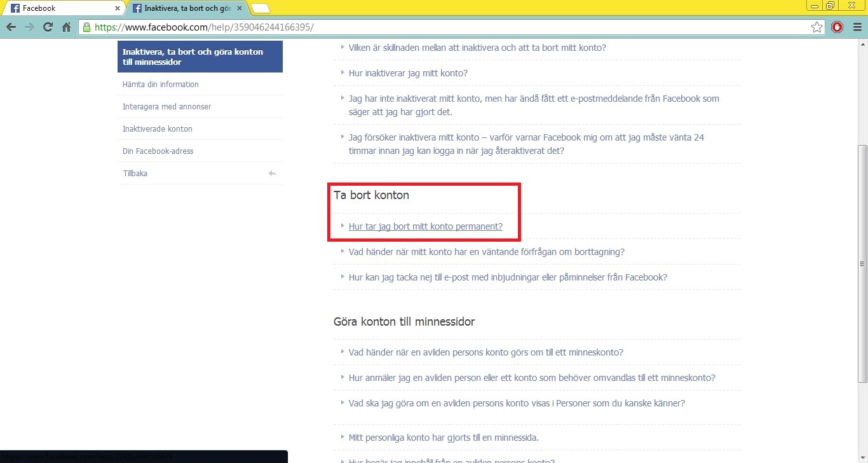Open a new tab button
The image size is (868, 463).
click(261, 8)
